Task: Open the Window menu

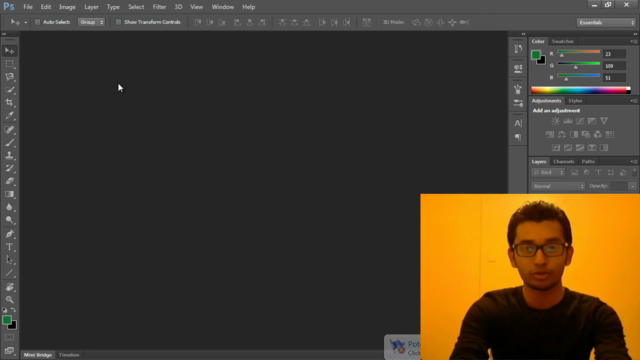Action: [x=222, y=7]
